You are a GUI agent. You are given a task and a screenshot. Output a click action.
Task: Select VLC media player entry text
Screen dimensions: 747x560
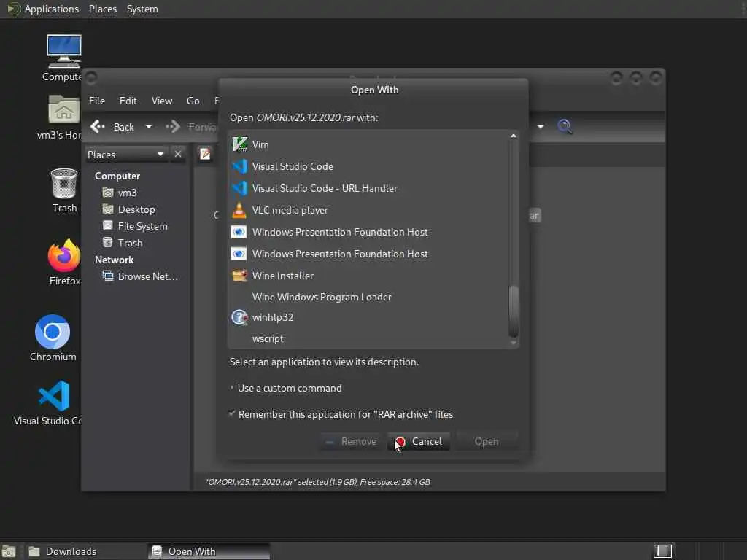[x=290, y=210]
